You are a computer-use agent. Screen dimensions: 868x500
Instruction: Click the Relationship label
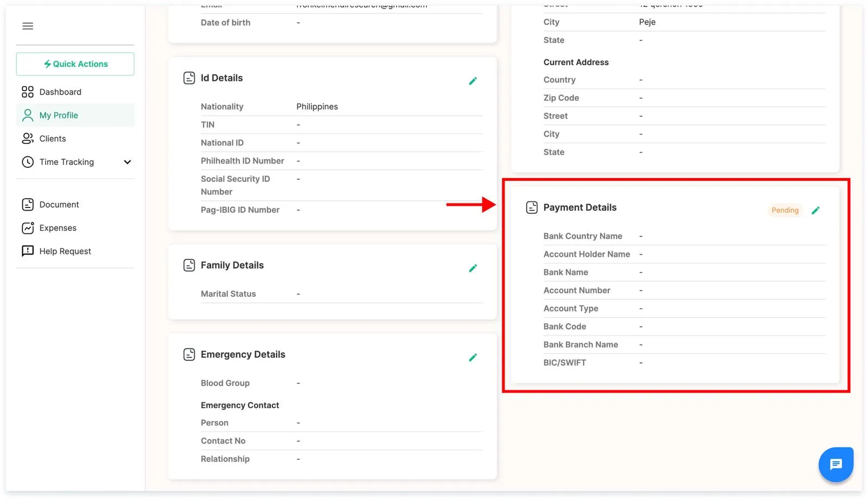[x=225, y=459]
